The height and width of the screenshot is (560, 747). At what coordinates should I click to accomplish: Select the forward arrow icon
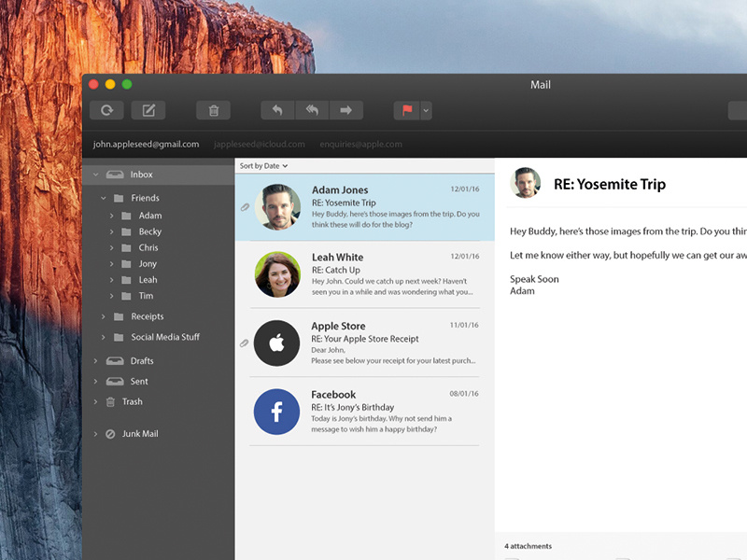[x=346, y=110]
